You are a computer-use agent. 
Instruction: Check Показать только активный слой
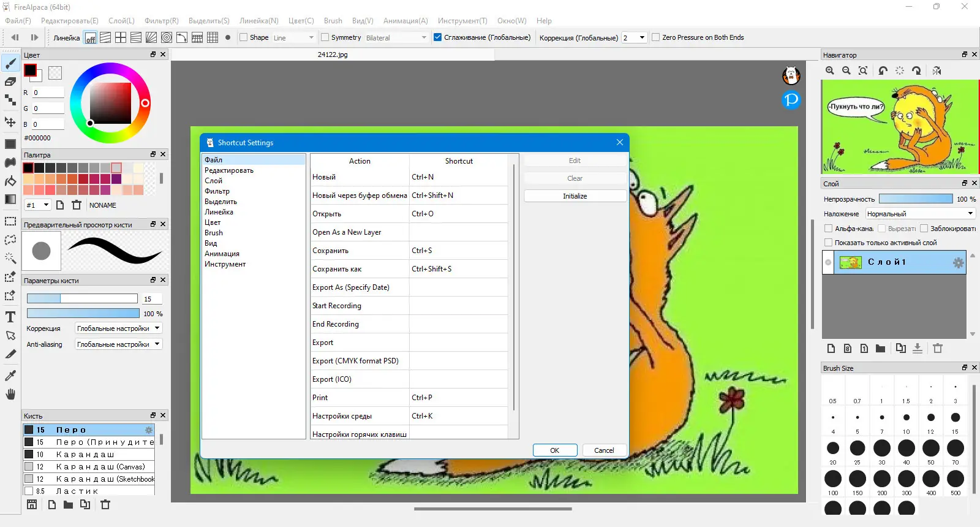click(x=828, y=243)
